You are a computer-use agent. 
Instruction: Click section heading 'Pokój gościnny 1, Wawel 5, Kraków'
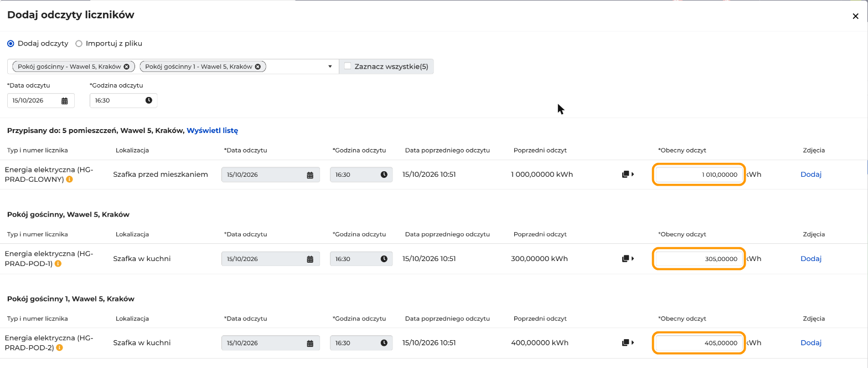(x=71, y=299)
